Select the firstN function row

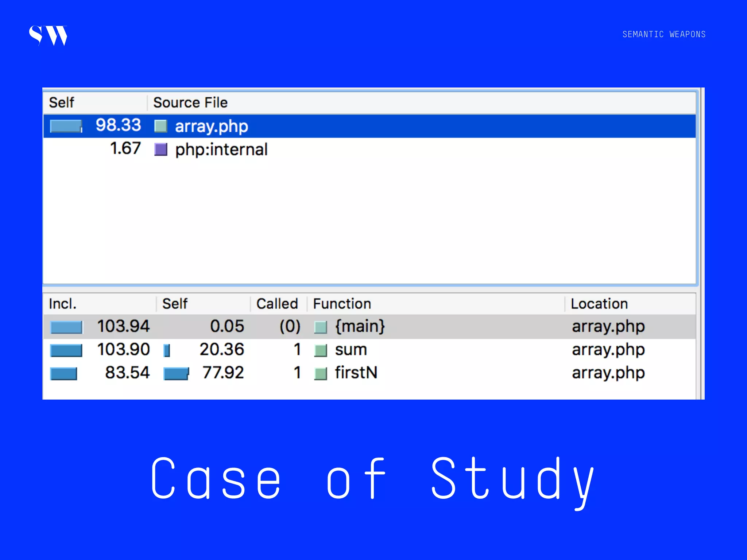(x=369, y=373)
